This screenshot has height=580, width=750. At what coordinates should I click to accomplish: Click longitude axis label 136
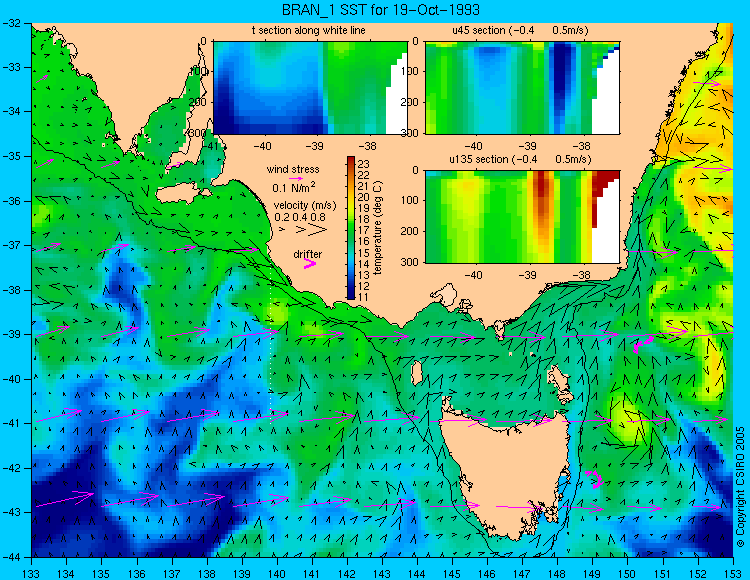click(x=137, y=572)
